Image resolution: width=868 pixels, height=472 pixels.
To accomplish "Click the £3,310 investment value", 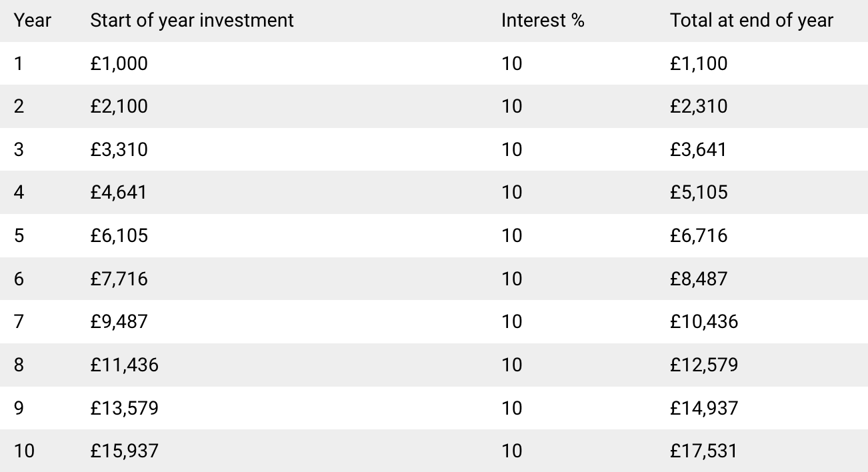I will tap(119, 149).
